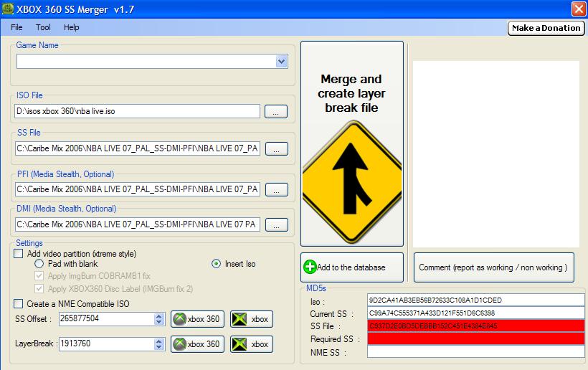
Task: Increase the LayerBreak value with up arrow
Action: tap(159, 341)
